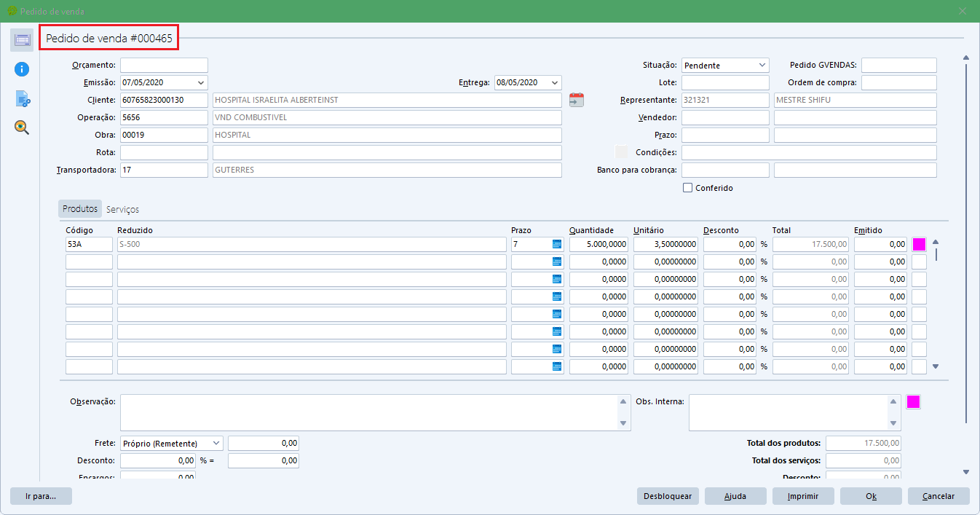Click the gray box beside Condições

pyautogui.click(x=621, y=152)
